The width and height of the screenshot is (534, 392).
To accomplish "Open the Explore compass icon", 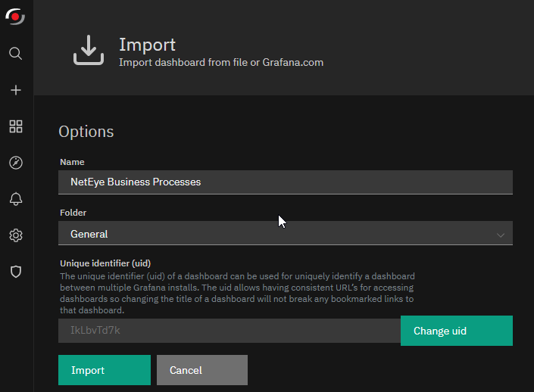I will (16, 163).
